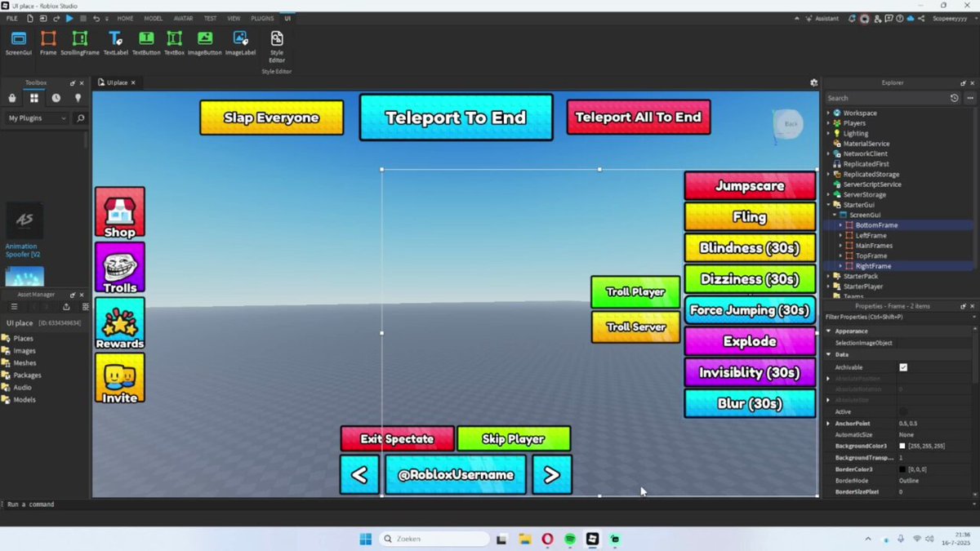Click the Jumpscare button in viewport
Viewport: 980px width, 551px height.
[x=750, y=186]
